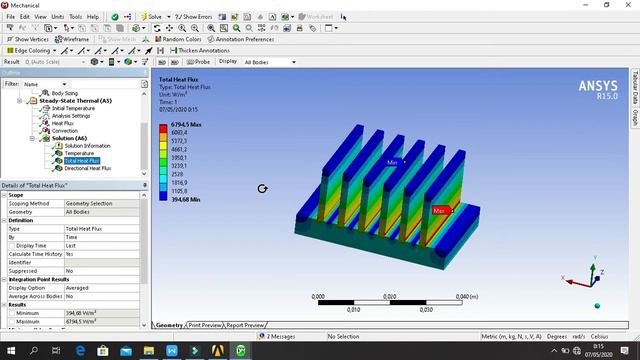This screenshot has height=360, width=640.
Task: Switch to the Print Preview tab
Action: click(x=205, y=325)
